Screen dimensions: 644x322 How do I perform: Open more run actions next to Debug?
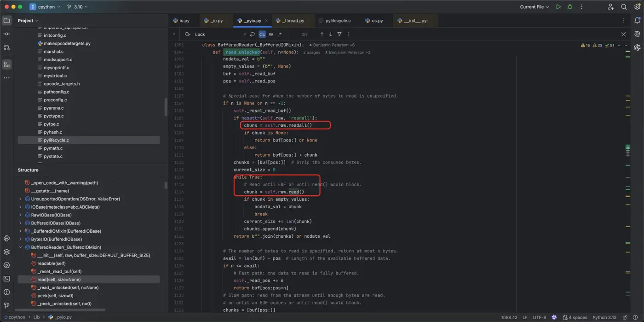point(581,7)
